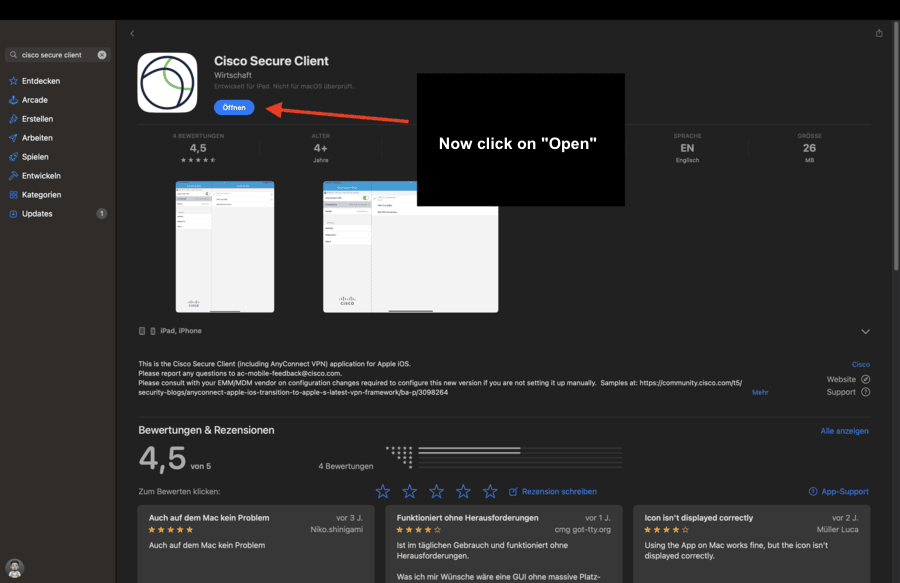Rate with the first star
The width and height of the screenshot is (900, 583).
382,491
